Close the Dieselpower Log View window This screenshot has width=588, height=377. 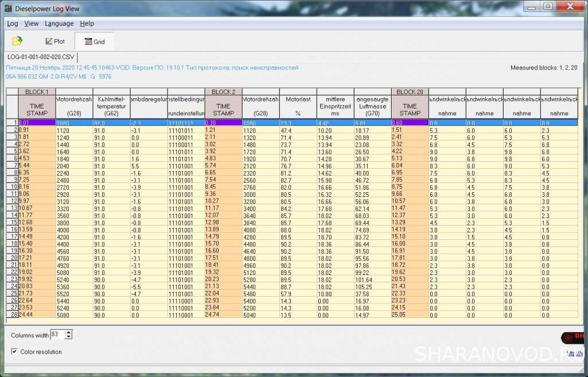571,7
